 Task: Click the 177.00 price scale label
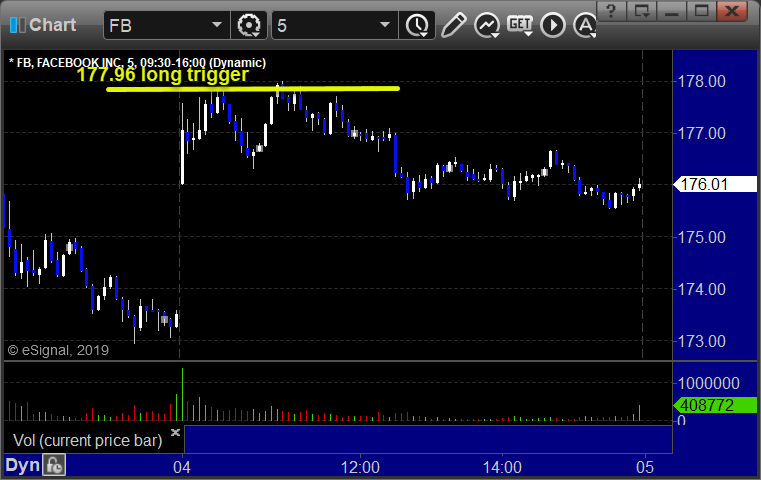click(x=701, y=133)
